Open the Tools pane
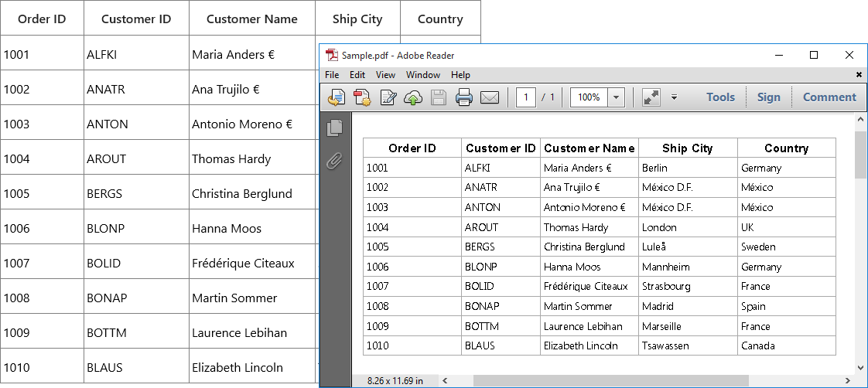This screenshot has height=388, width=868. [x=720, y=97]
